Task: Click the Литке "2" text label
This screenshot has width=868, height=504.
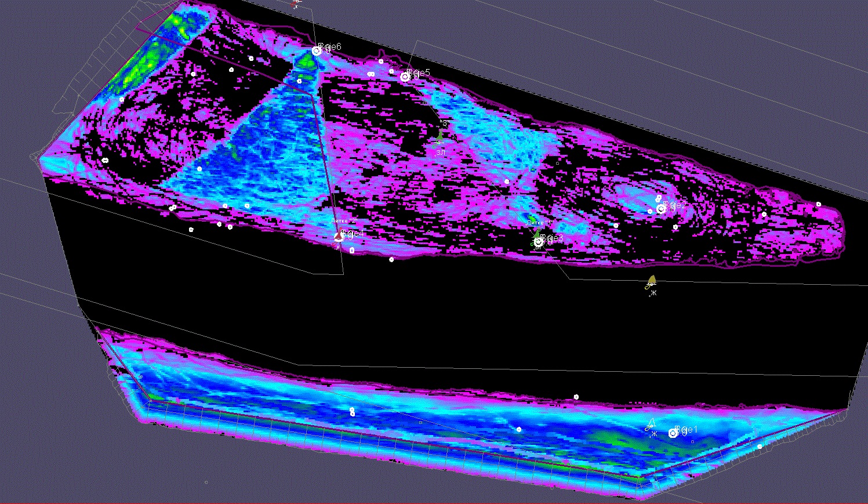Action: click(x=343, y=221)
